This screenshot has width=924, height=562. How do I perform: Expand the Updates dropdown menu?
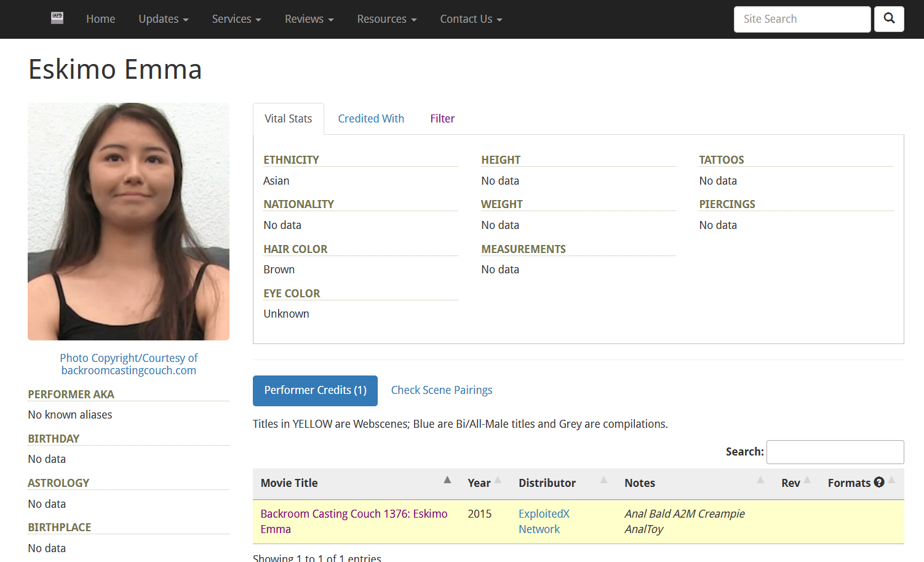[x=164, y=19]
